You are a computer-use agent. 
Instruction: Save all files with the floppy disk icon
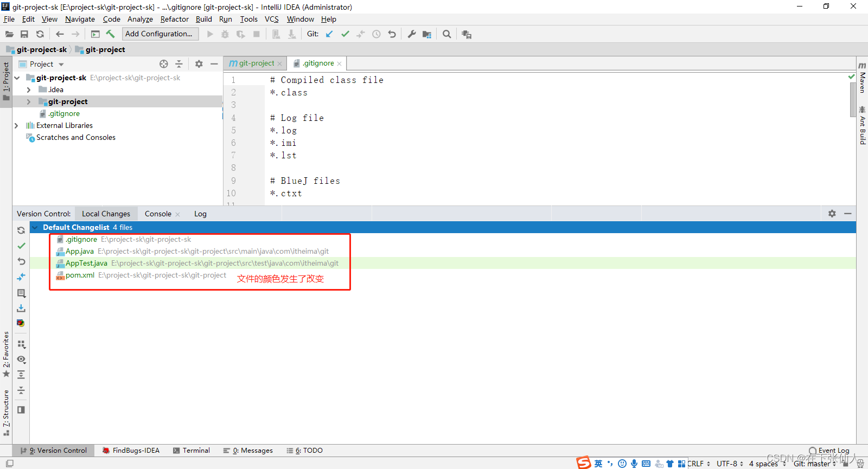(x=24, y=34)
